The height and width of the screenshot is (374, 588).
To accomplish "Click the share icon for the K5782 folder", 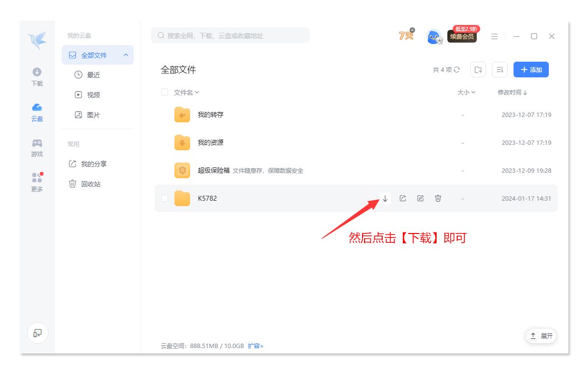I will coord(403,198).
